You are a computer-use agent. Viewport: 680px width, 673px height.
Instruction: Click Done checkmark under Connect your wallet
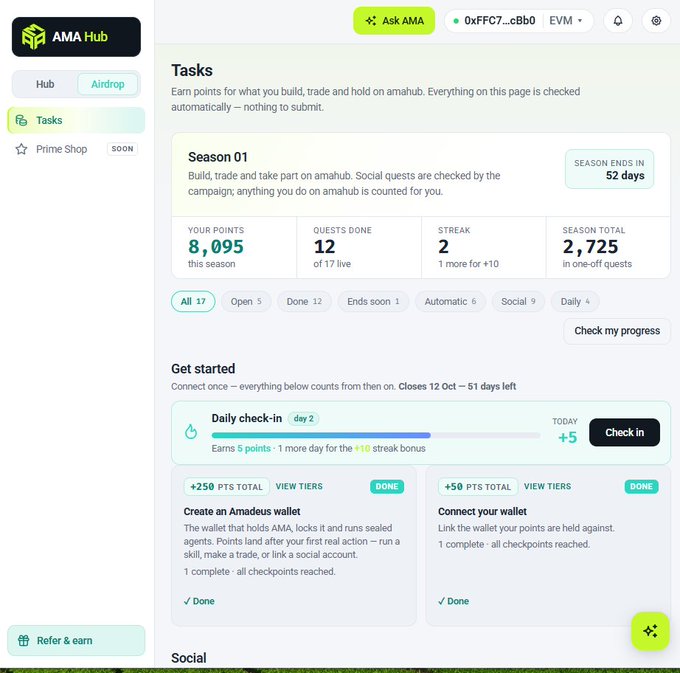(454, 601)
